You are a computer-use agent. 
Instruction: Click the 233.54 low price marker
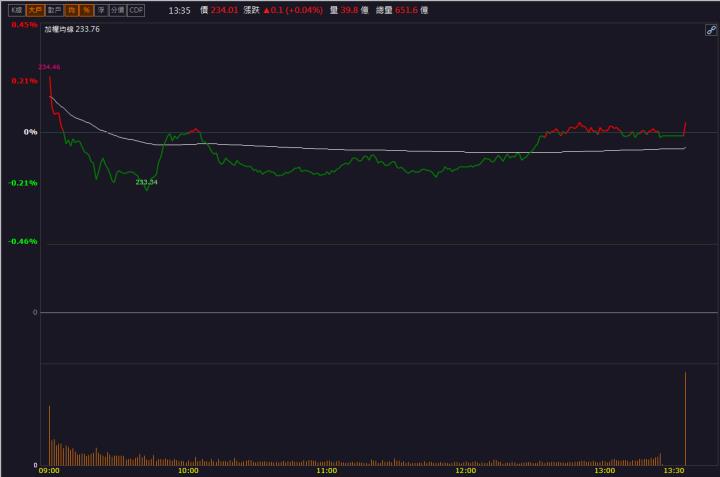146,182
